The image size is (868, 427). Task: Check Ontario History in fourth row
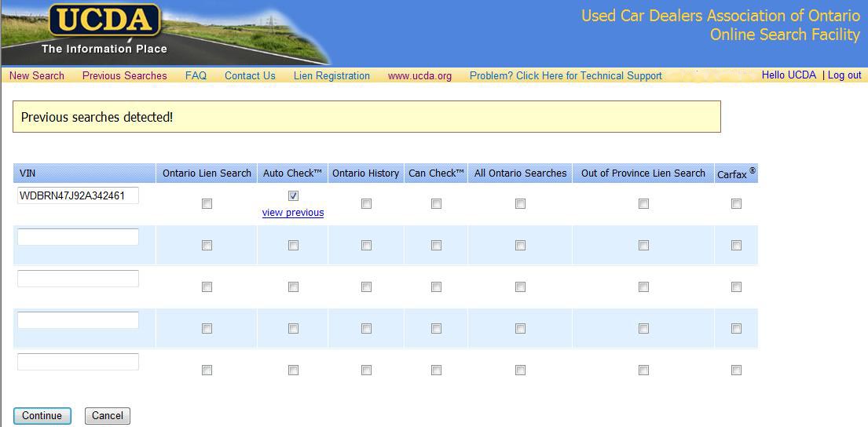[x=366, y=329]
